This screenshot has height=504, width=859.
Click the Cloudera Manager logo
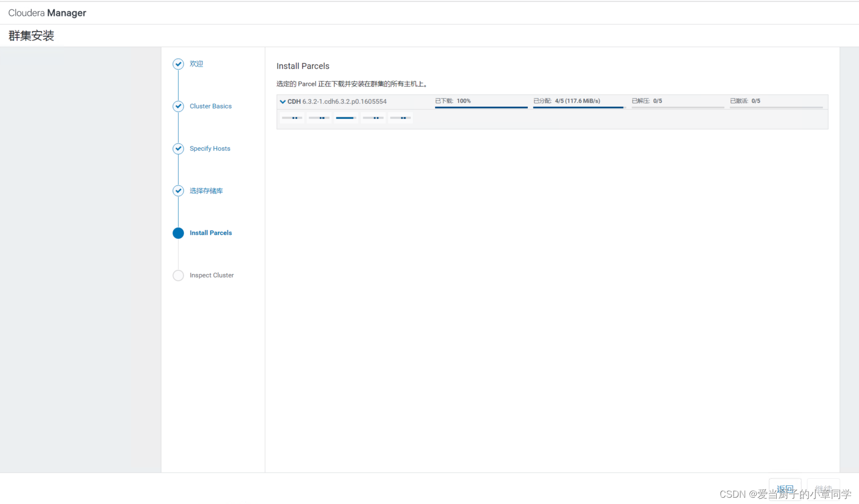coord(47,13)
